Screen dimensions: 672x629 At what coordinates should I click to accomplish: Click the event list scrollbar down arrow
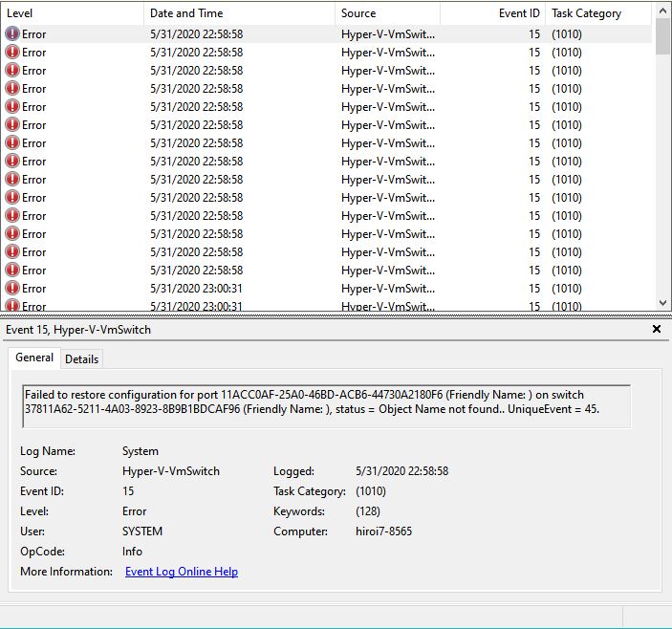(x=662, y=303)
